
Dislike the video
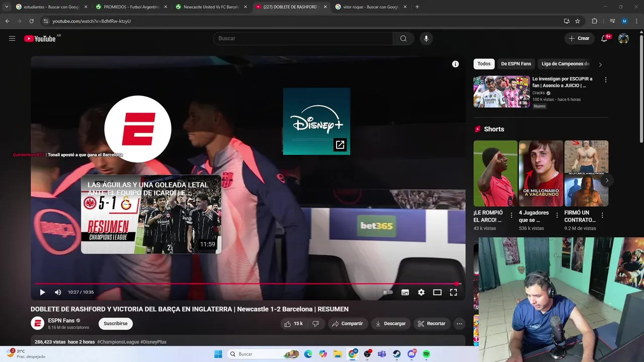316,324
